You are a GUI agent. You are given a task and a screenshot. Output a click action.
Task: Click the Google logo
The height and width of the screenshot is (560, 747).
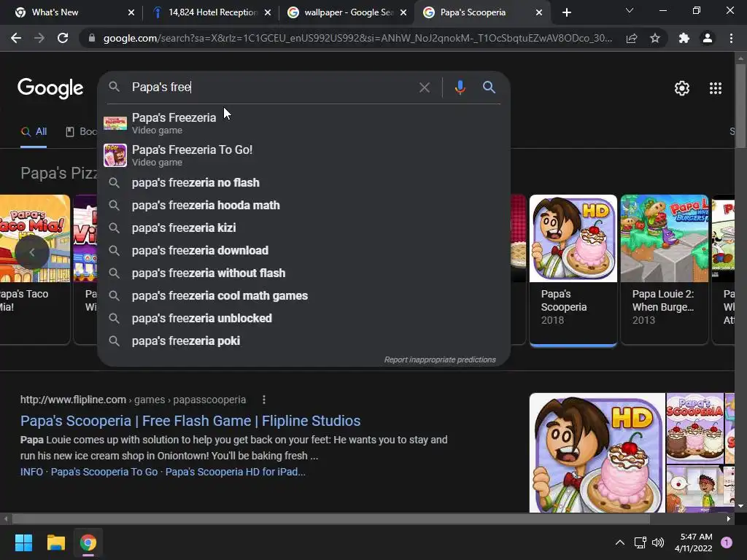(x=50, y=88)
